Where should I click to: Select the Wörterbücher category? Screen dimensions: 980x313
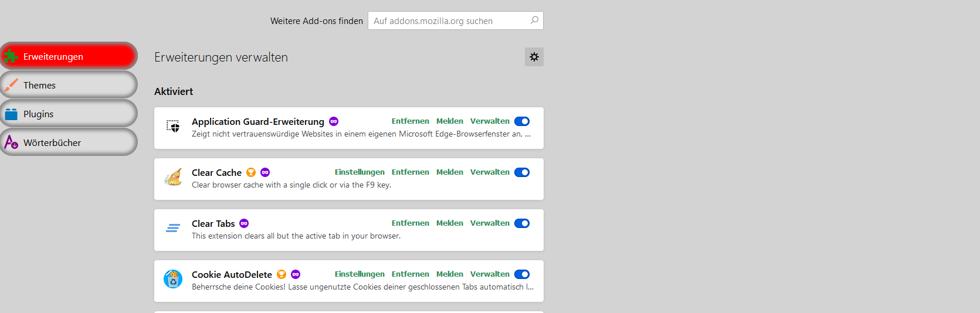69,142
